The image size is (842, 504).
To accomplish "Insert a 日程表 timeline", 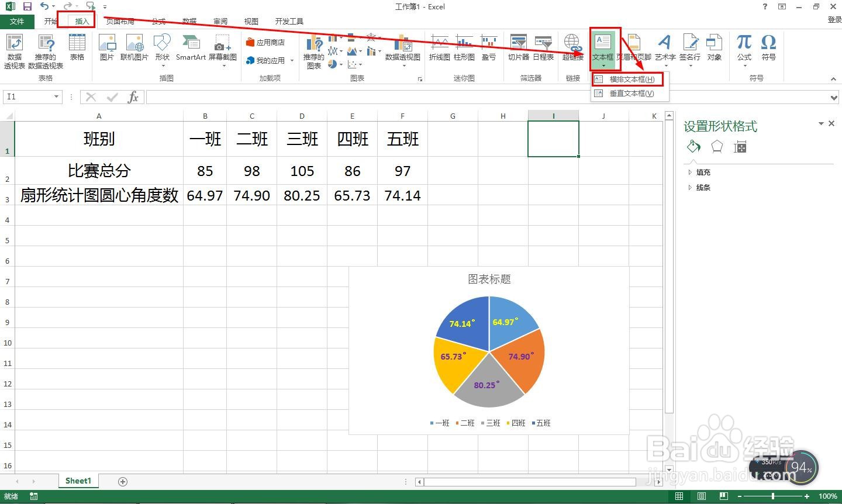I will point(543,47).
